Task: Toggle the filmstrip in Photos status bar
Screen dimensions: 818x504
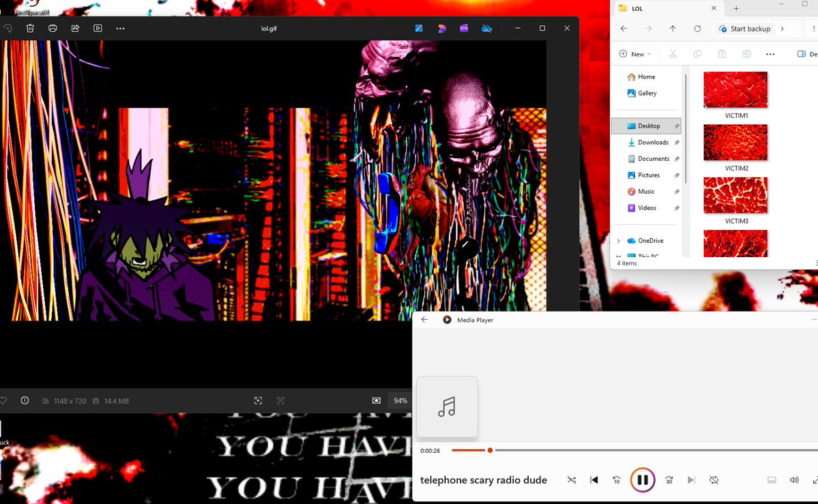Action: tap(376, 401)
